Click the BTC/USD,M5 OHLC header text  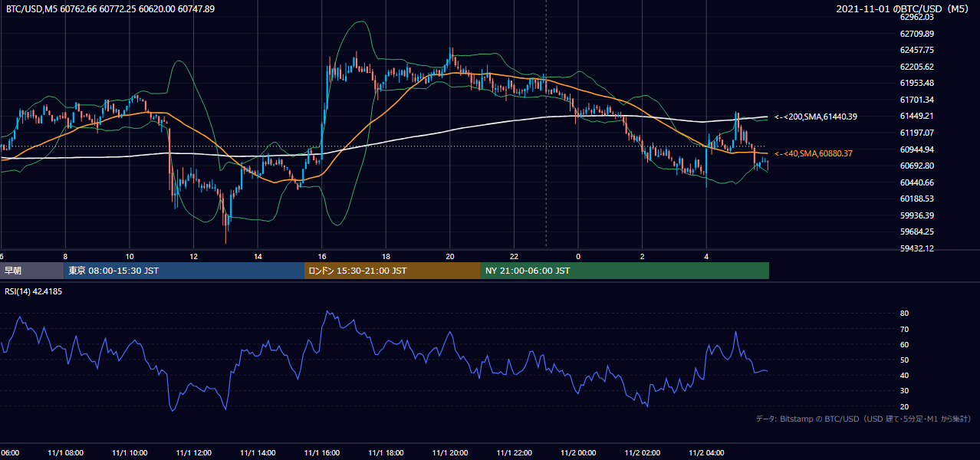[110, 9]
